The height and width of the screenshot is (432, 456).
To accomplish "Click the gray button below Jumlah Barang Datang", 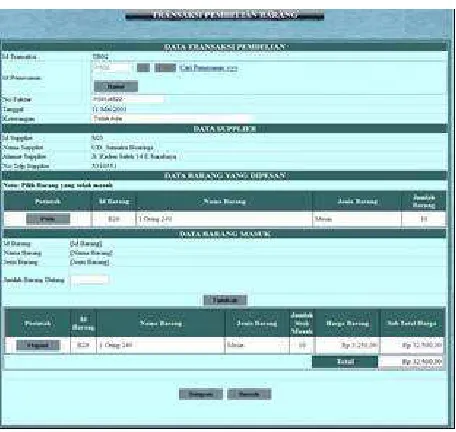I will (225, 300).
